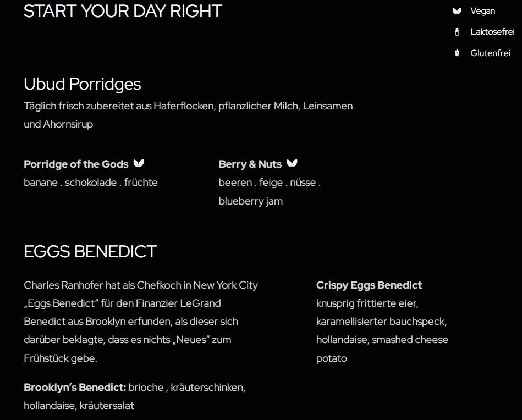Screen dimensions: 522x420
Task: Select the Vegan legend label
Action: point(482,11)
